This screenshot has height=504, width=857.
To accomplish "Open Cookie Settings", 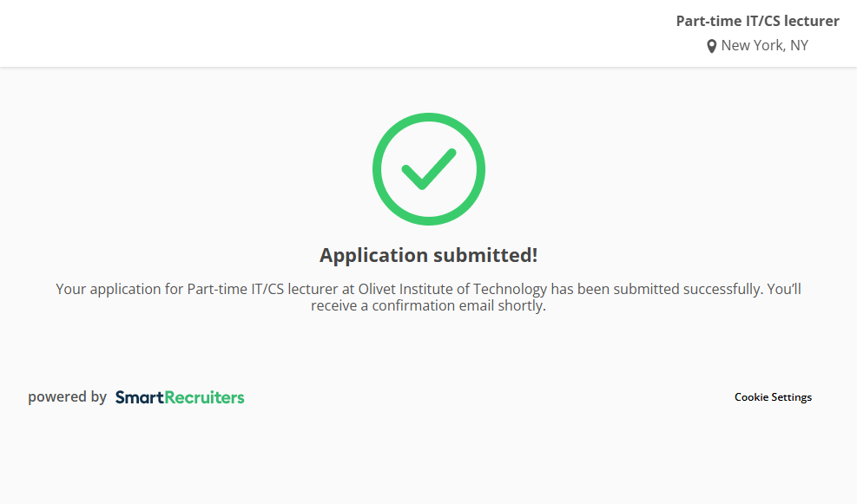I will pos(773,397).
